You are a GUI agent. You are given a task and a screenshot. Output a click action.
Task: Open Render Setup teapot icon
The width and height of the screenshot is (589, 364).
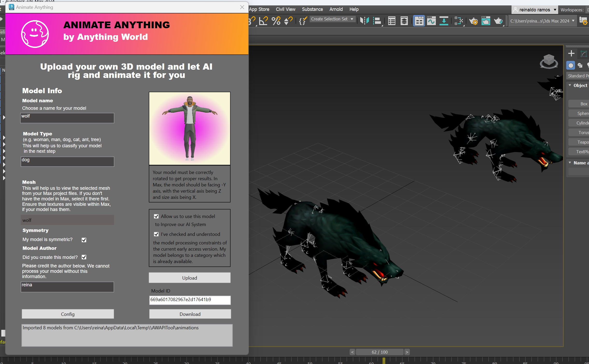[473, 21]
